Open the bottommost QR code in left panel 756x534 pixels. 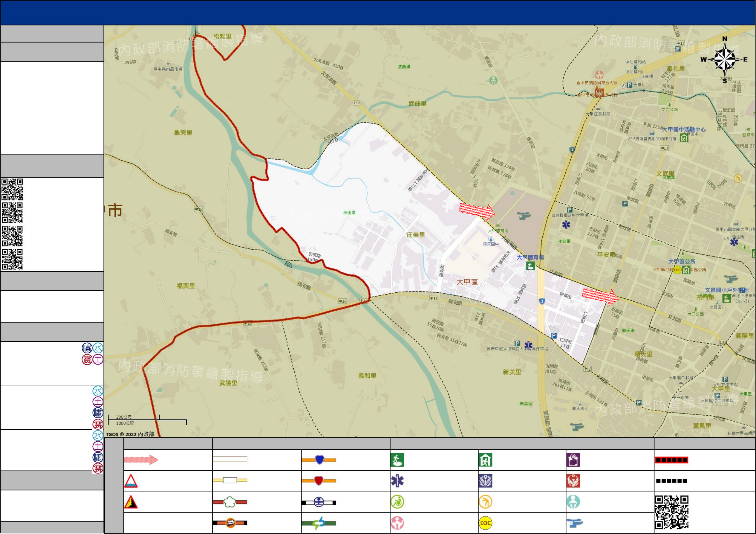coord(12,260)
